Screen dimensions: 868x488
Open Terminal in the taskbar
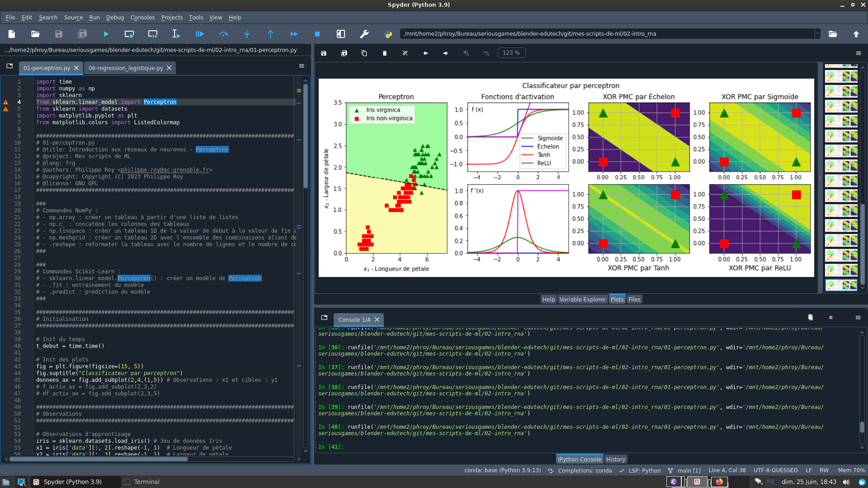coord(142,482)
